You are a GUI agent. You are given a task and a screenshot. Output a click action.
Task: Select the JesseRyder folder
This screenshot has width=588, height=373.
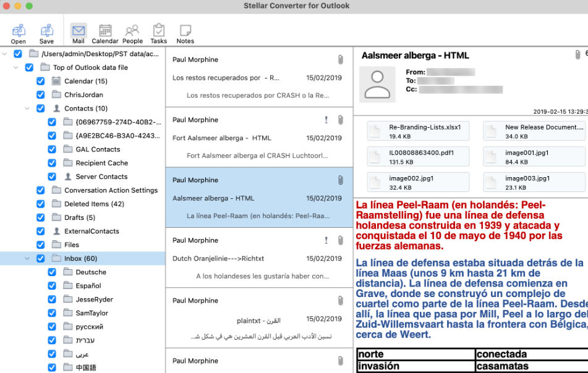click(94, 300)
